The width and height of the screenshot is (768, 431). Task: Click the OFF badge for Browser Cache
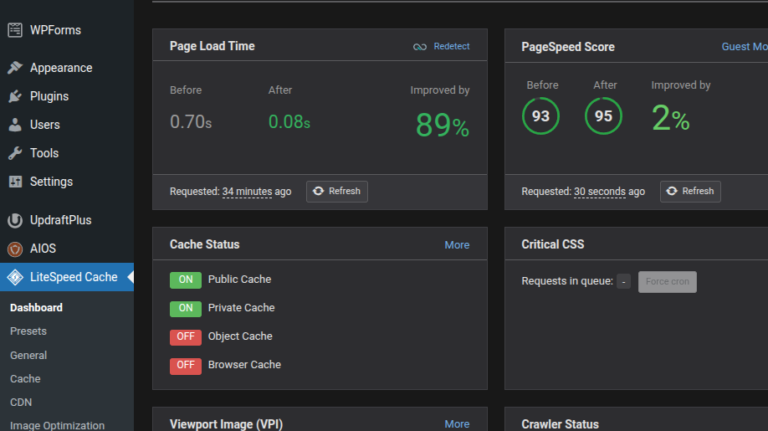tap(186, 365)
